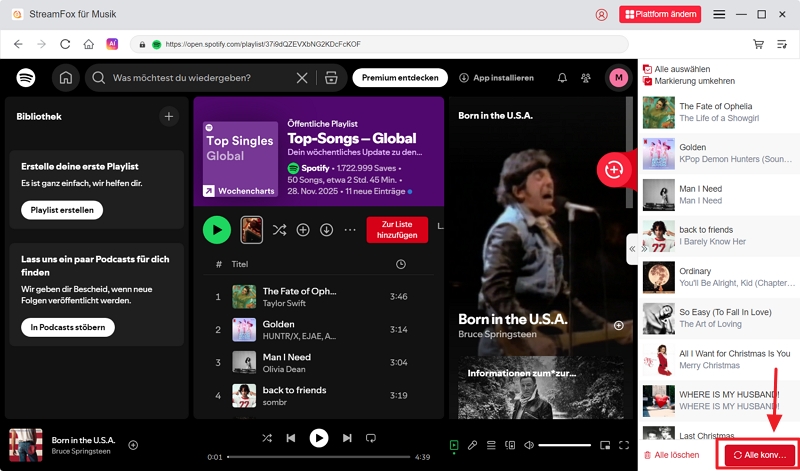
Task: Click the Playlist erstellen button
Action: click(62, 210)
